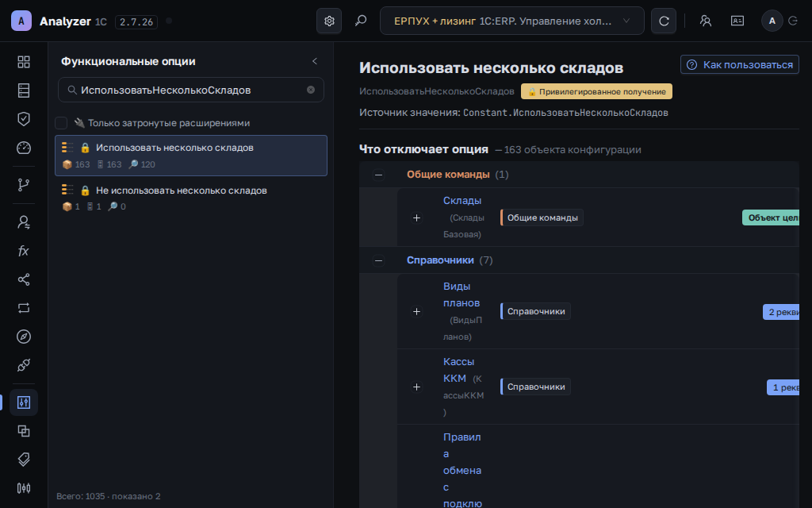Click the 1 рекв badge
The height and width of the screenshot is (508, 812).
click(x=783, y=387)
